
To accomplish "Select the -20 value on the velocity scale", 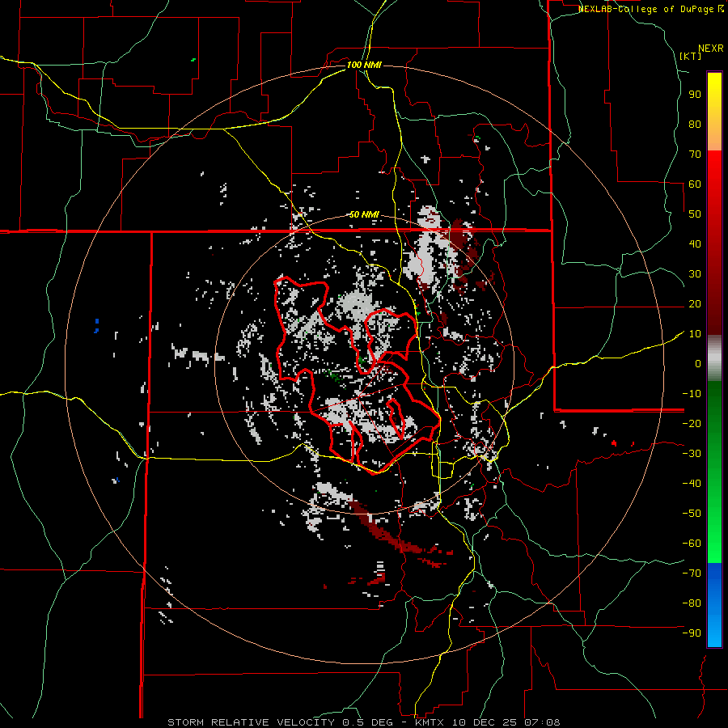I will coord(692,423).
